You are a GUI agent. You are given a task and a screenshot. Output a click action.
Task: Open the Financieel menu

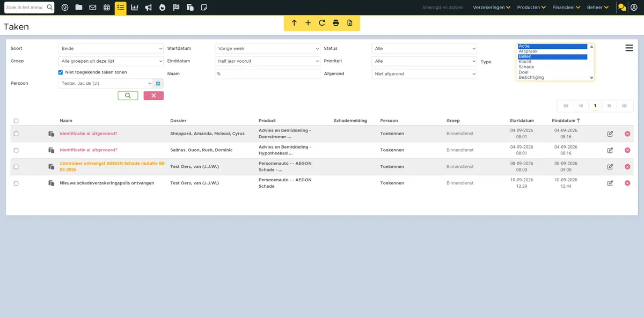(567, 8)
